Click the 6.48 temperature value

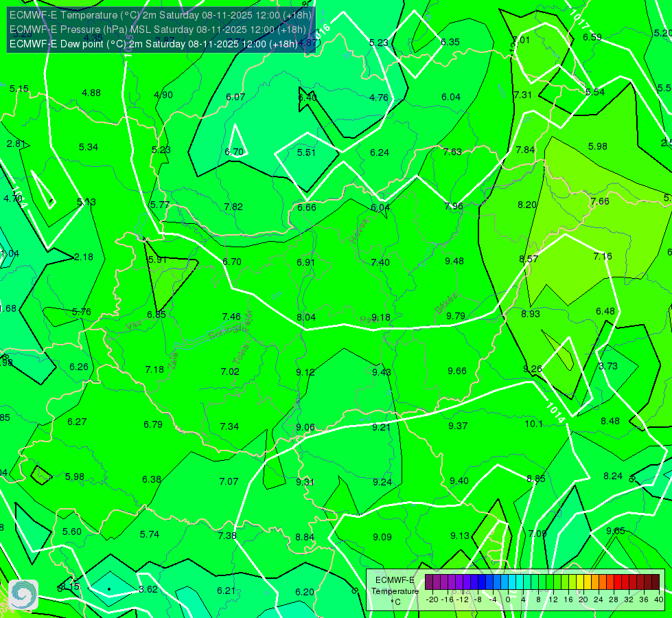tap(605, 311)
